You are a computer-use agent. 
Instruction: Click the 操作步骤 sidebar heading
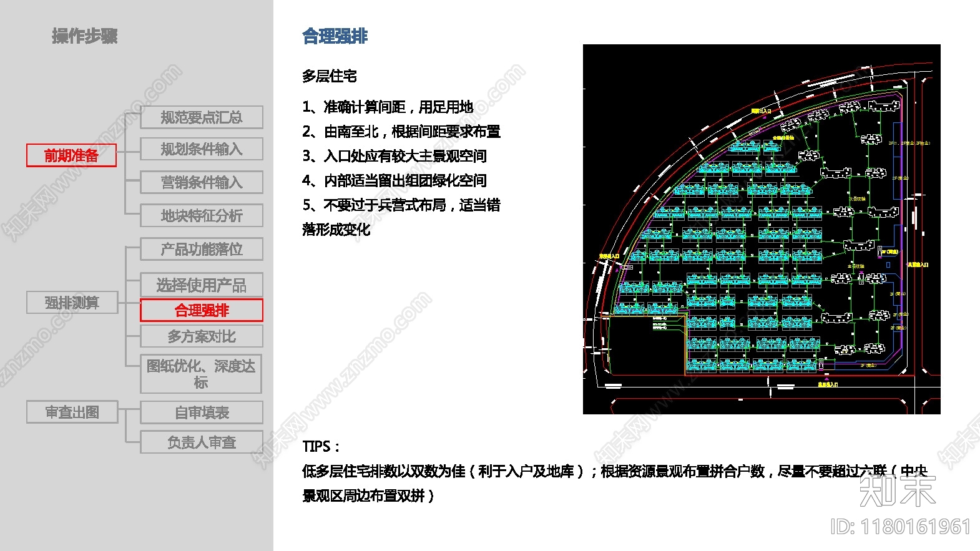[x=84, y=36]
